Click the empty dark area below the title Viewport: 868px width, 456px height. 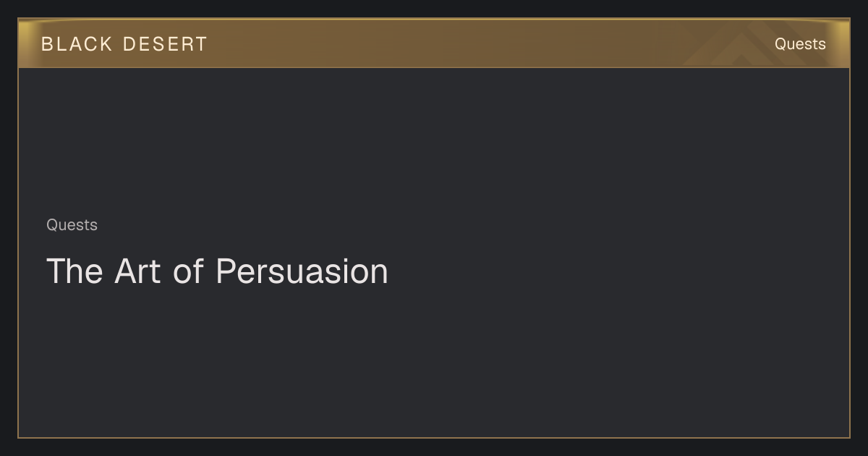pyautogui.click(x=434, y=362)
